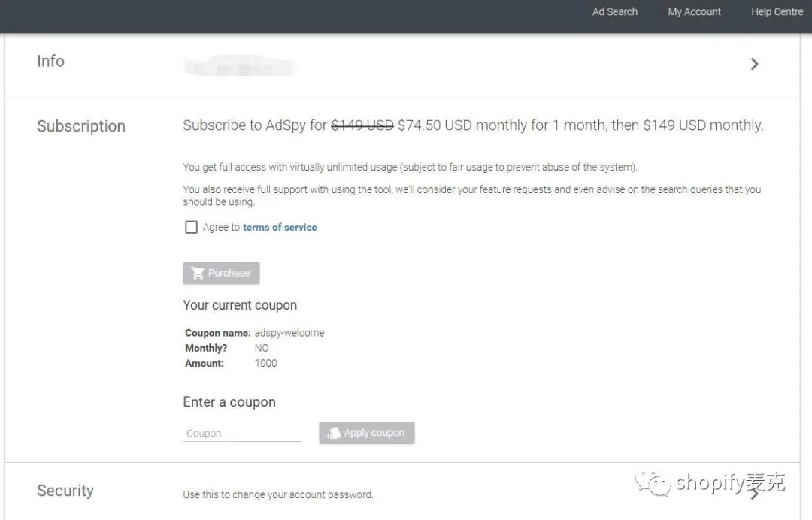Click the adspy-welcome coupon name
The width and height of the screenshot is (812, 520).
(289, 333)
